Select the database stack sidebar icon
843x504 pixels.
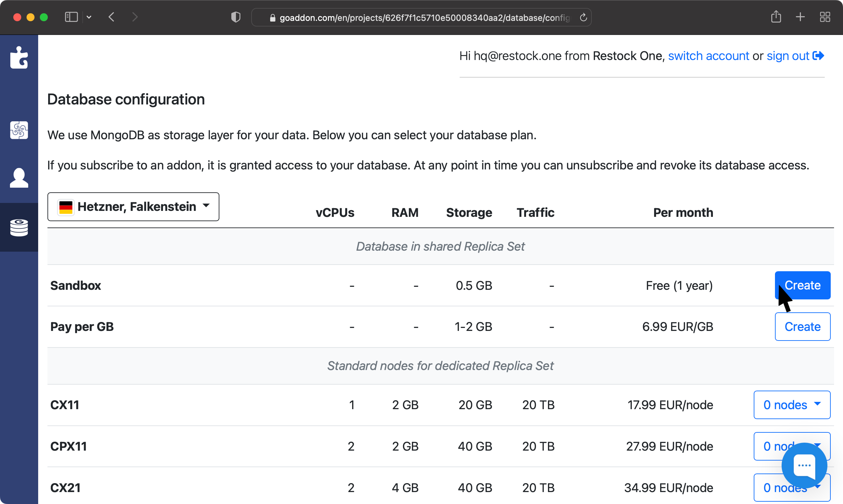click(19, 227)
